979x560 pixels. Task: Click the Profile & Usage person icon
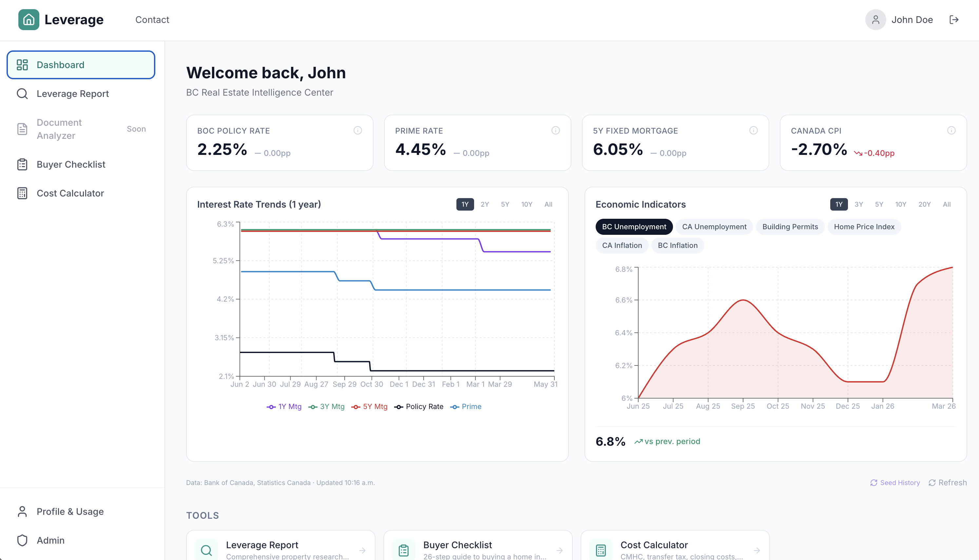tap(22, 512)
